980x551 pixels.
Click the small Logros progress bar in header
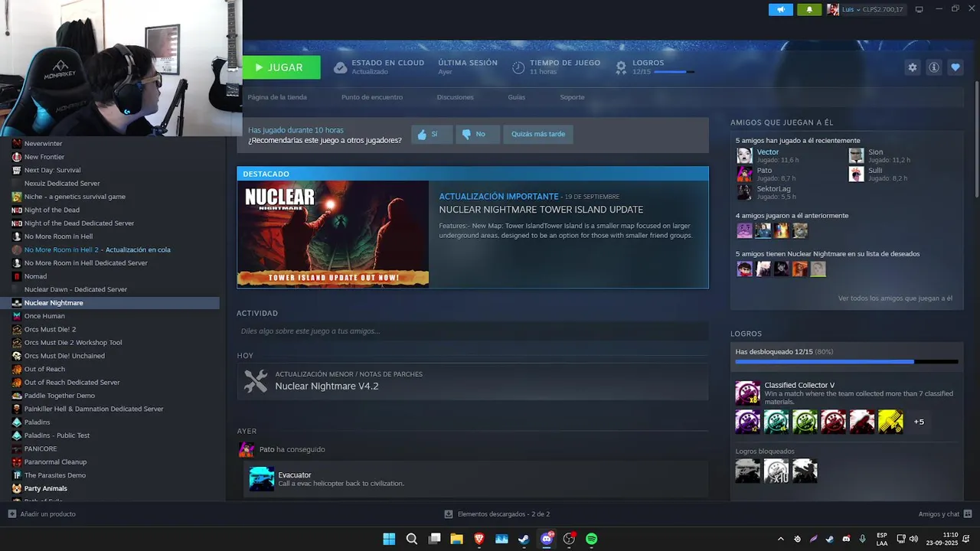coord(675,72)
